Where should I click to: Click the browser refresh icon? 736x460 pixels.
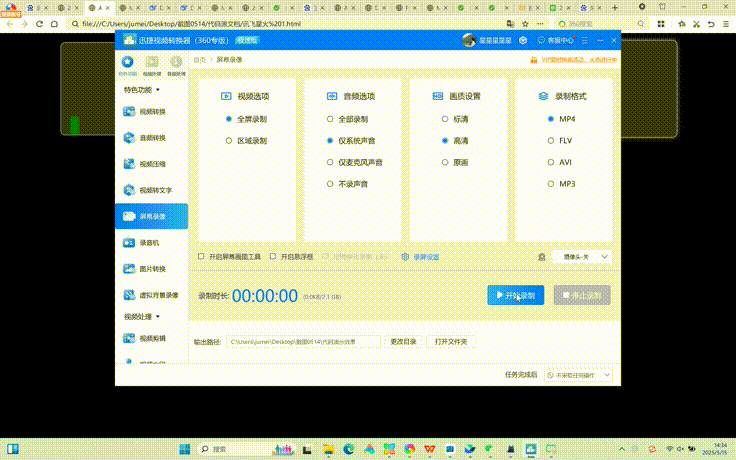[x=39, y=24]
